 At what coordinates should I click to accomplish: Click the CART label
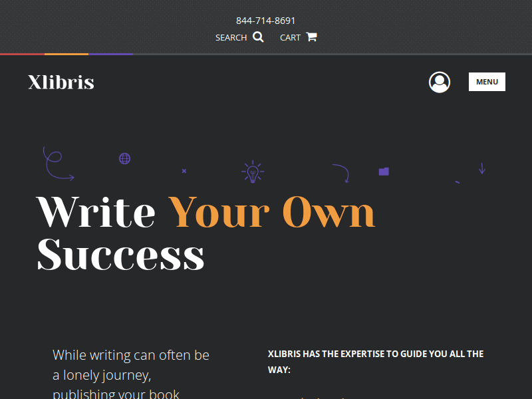[290, 38]
